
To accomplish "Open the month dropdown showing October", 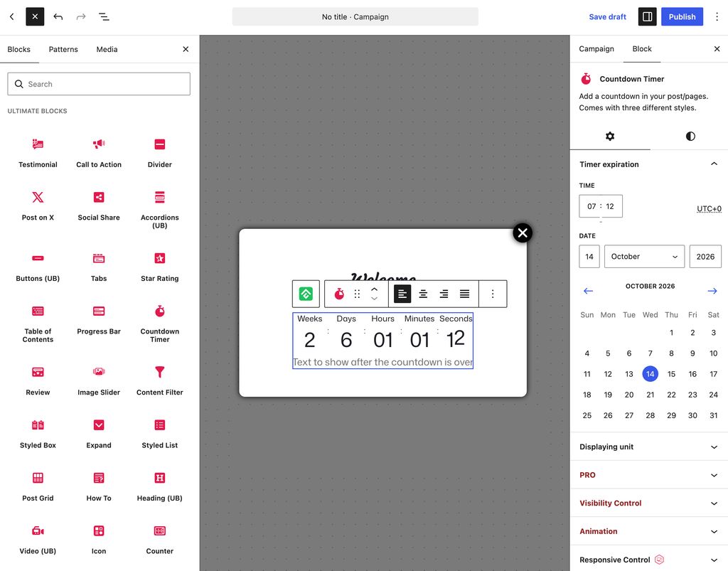I will 644,256.
